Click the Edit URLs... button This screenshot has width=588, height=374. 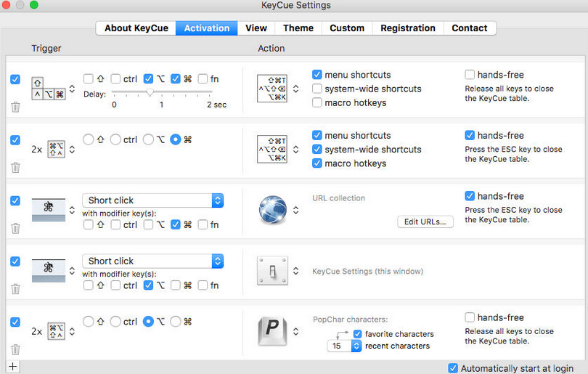pos(425,221)
